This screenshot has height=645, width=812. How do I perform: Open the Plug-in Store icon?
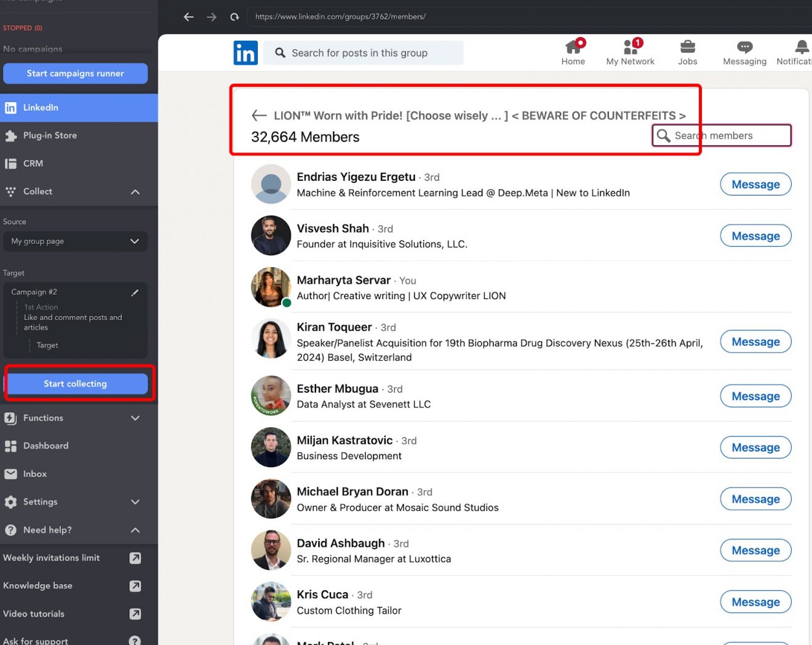(10, 135)
